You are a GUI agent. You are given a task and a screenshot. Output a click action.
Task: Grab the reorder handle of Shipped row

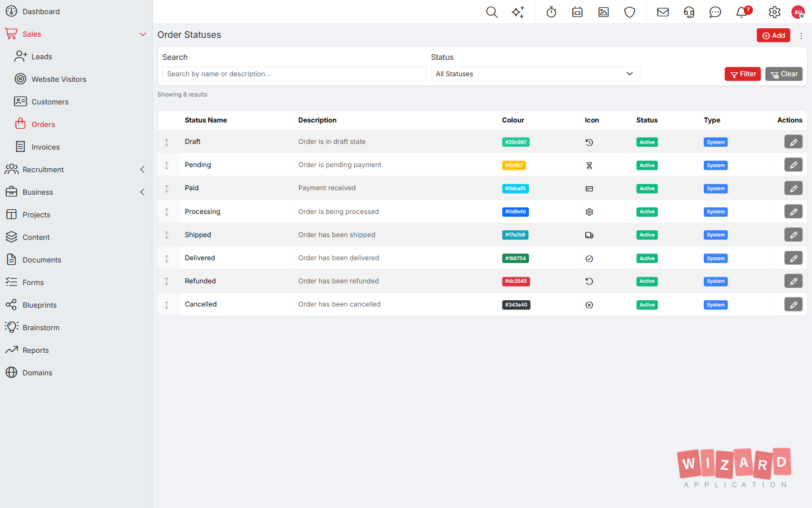(167, 235)
